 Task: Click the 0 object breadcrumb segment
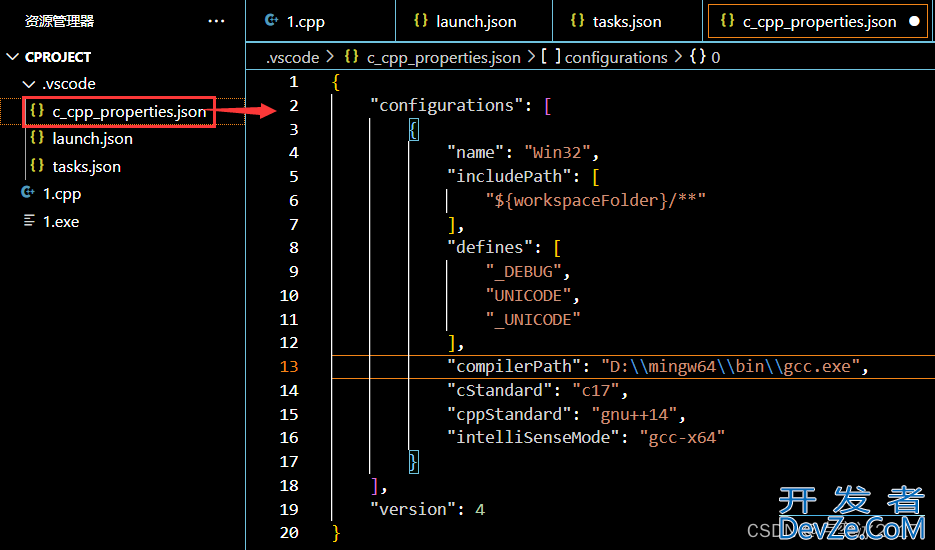pyautogui.click(x=716, y=58)
